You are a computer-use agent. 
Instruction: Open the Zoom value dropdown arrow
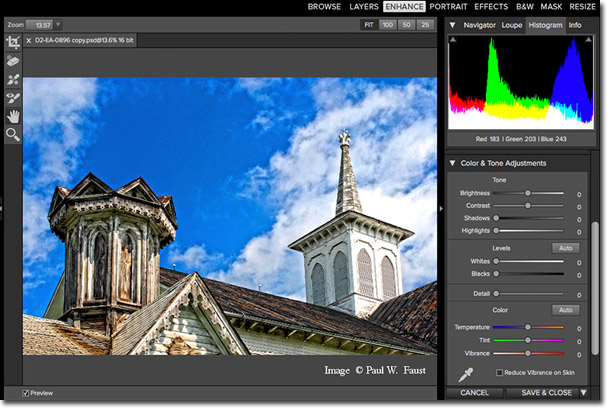[x=58, y=25]
